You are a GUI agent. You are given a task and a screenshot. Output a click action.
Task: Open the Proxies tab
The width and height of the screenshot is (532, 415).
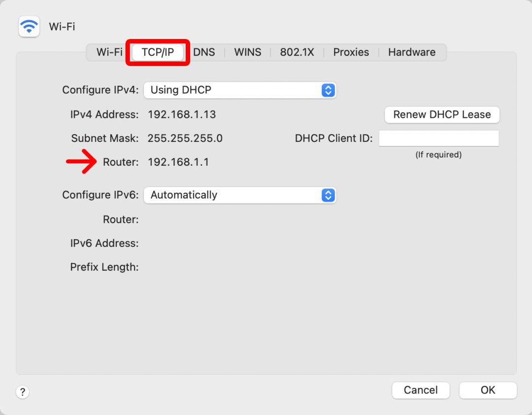point(351,52)
